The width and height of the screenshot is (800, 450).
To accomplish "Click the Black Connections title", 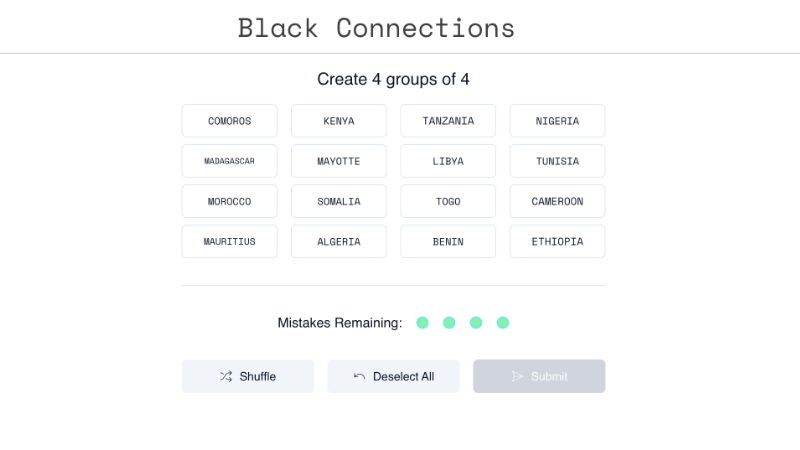I will coord(376,28).
